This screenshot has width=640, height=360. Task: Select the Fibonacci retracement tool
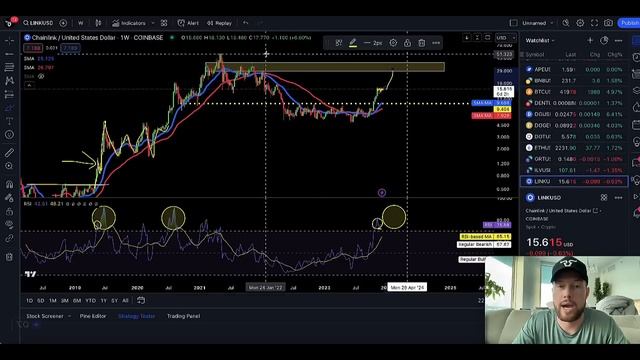click(x=9, y=67)
